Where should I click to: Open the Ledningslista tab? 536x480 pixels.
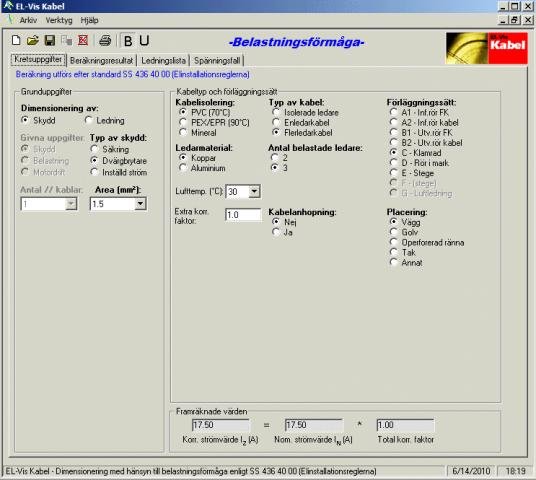pos(163,61)
